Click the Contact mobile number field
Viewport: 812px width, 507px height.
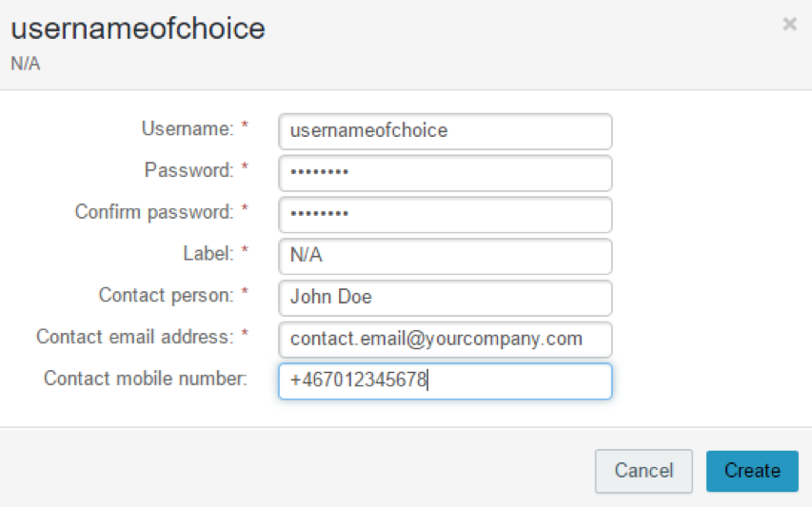tap(445, 381)
